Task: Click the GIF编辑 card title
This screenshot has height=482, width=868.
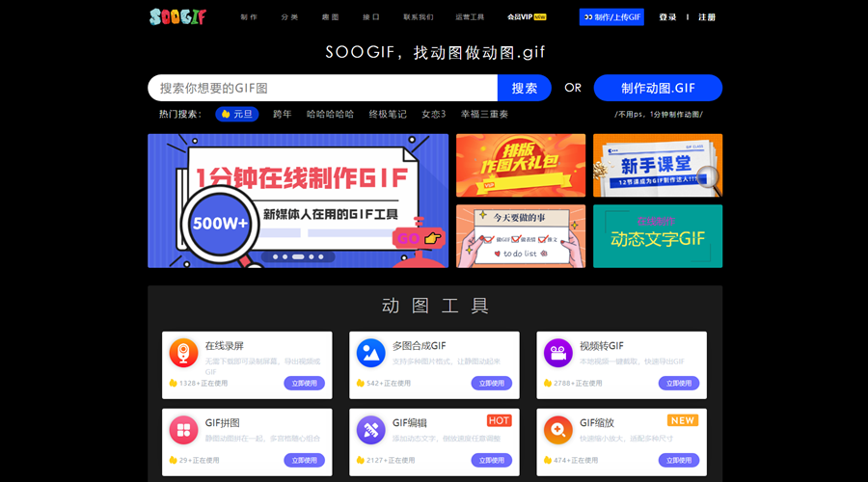Action: (410, 423)
